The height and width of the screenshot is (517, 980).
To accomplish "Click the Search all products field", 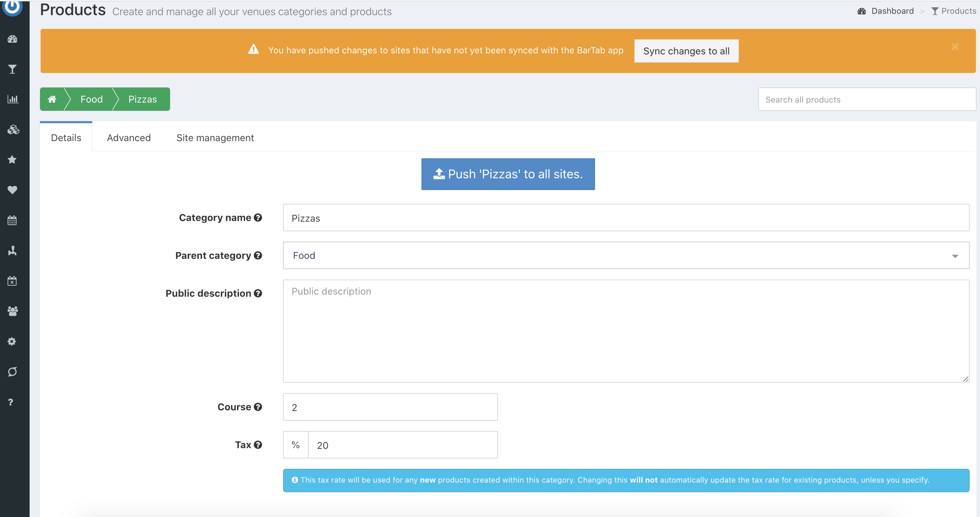I will pos(866,99).
